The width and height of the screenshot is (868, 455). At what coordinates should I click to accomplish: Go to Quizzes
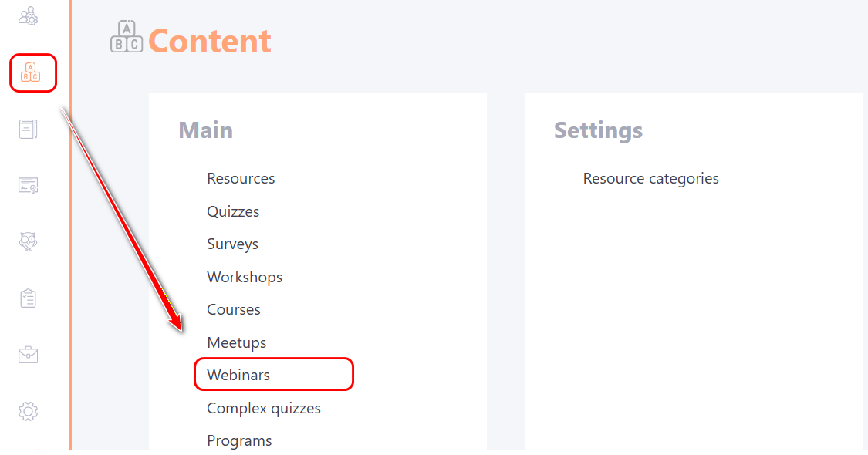[x=233, y=211]
